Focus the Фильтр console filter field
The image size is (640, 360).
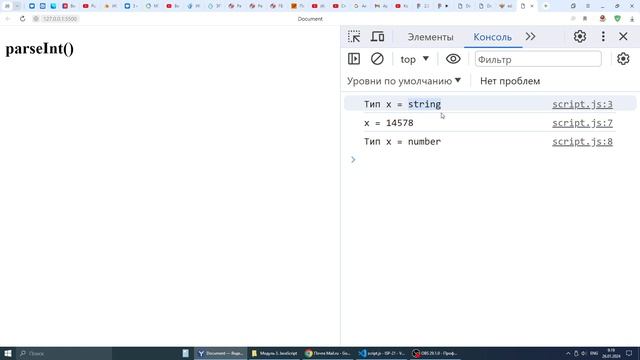coord(538,59)
